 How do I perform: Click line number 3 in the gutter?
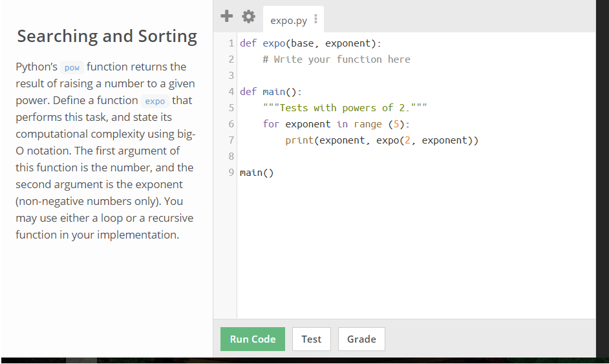(x=231, y=76)
